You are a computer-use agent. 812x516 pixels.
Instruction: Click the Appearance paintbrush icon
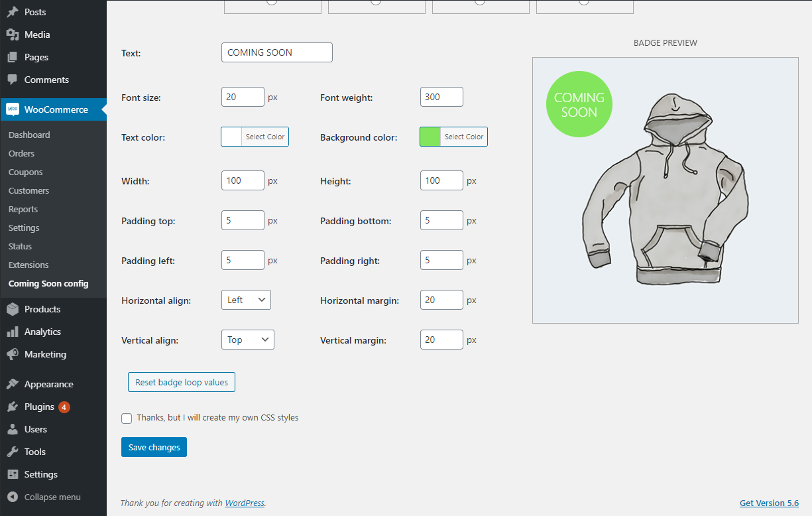coord(13,384)
